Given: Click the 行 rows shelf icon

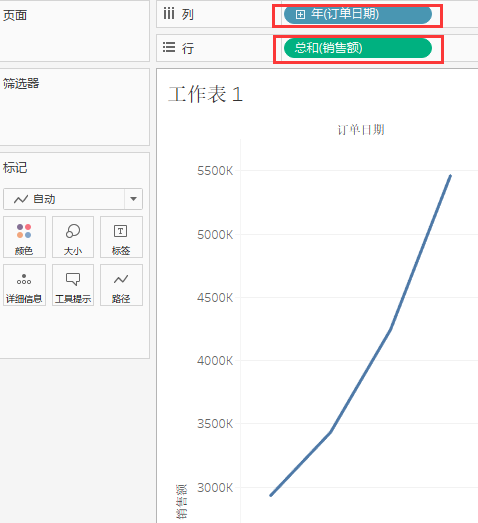Looking at the screenshot, I should tap(169, 47).
